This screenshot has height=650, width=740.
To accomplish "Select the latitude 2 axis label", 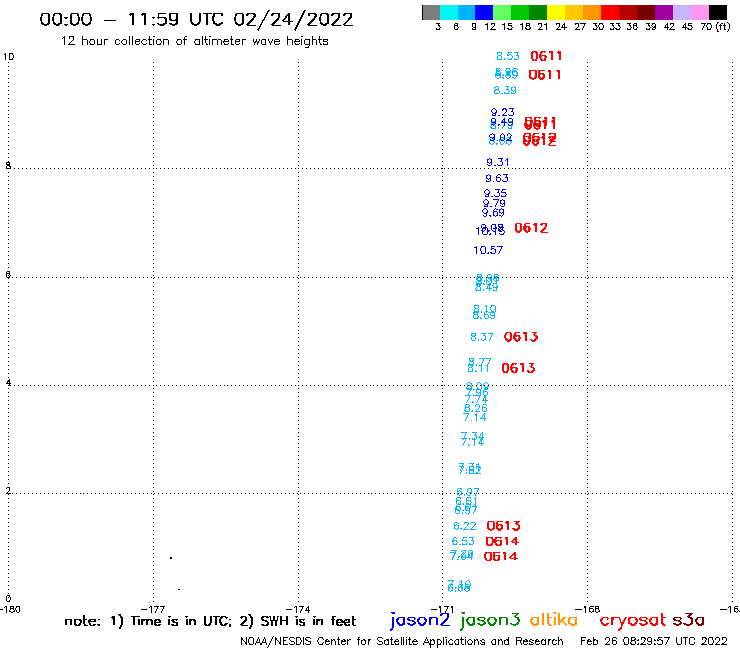I will [8, 491].
